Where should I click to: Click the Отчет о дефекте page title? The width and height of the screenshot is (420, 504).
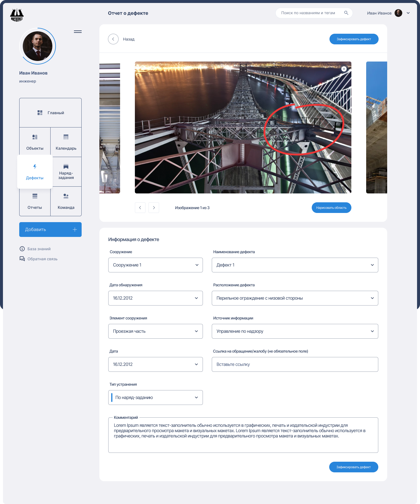[128, 13]
